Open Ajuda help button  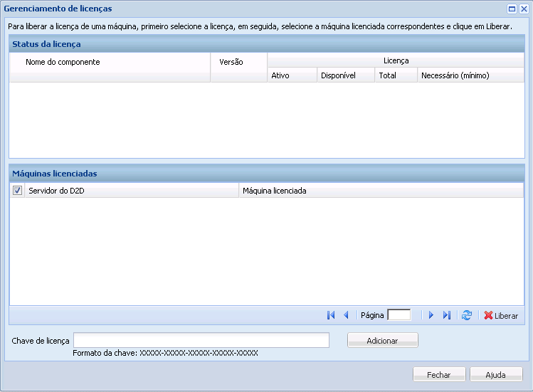pos(496,374)
